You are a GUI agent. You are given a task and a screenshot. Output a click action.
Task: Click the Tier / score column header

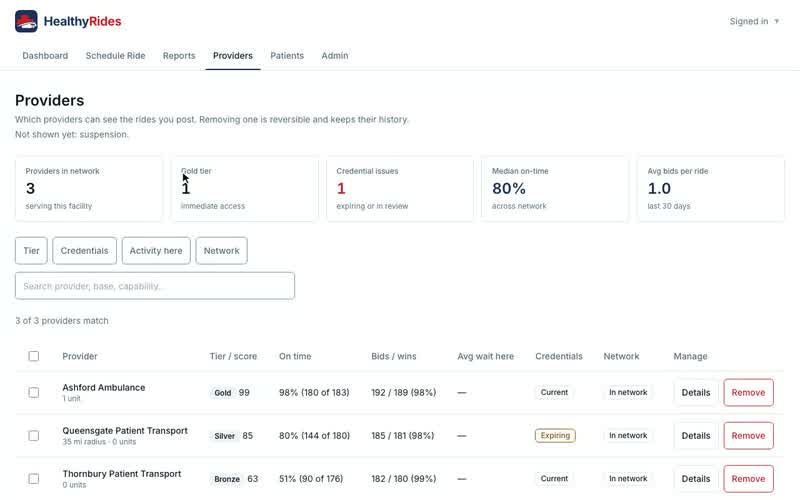click(233, 356)
